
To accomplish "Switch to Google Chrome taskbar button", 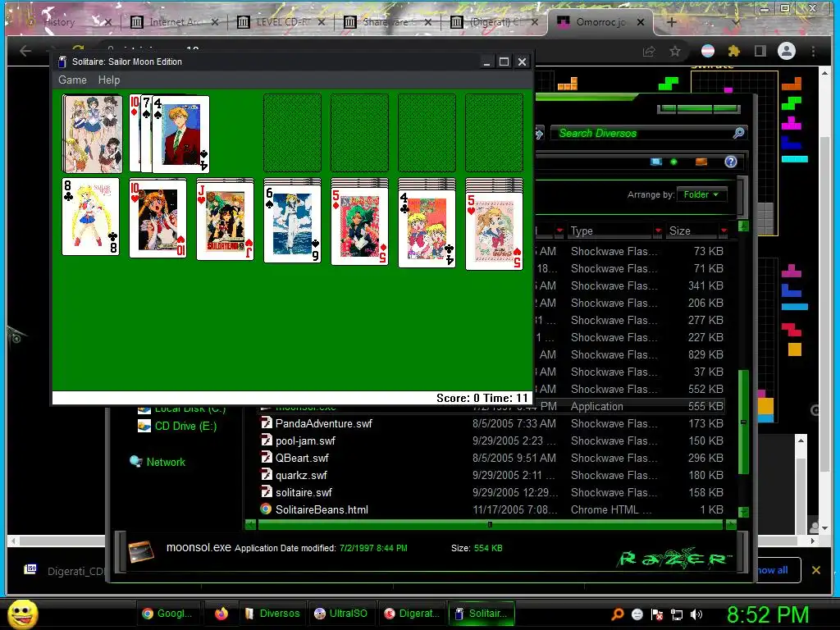I will (167, 614).
